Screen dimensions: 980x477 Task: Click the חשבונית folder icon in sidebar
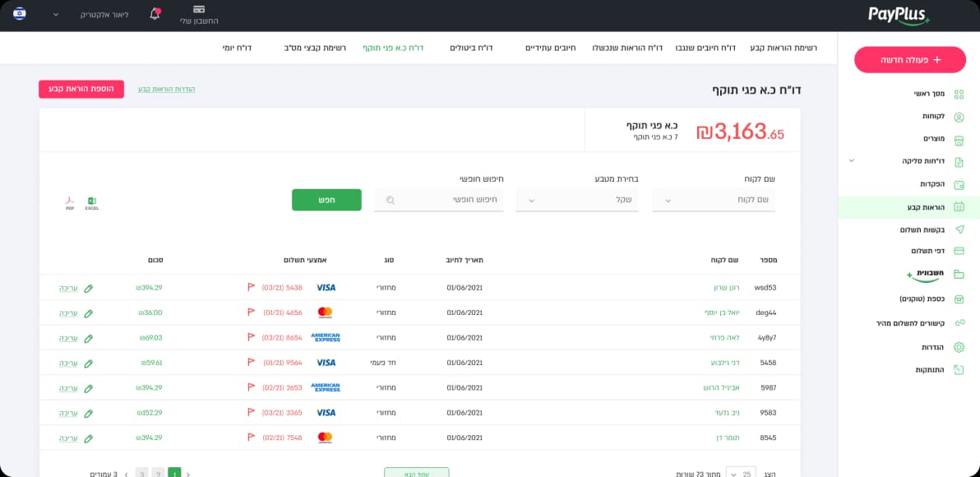point(959,274)
